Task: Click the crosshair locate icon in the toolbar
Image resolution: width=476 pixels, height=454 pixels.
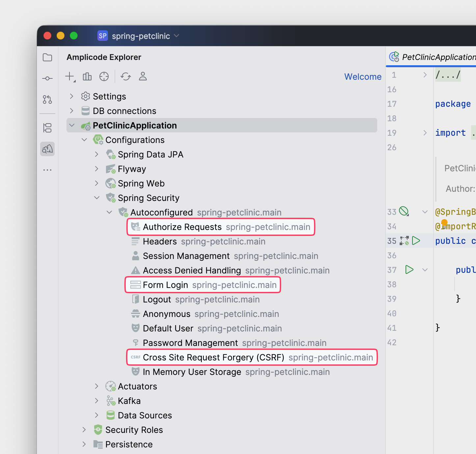Action: point(104,76)
